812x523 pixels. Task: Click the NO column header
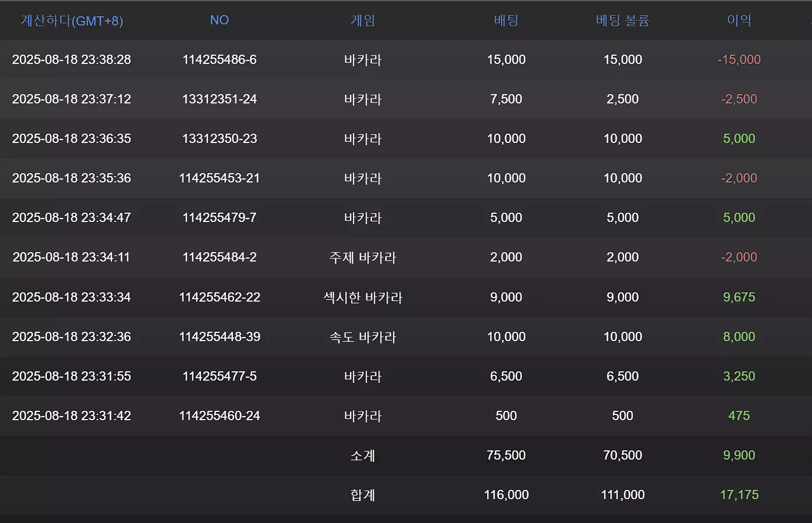pyautogui.click(x=219, y=20)
